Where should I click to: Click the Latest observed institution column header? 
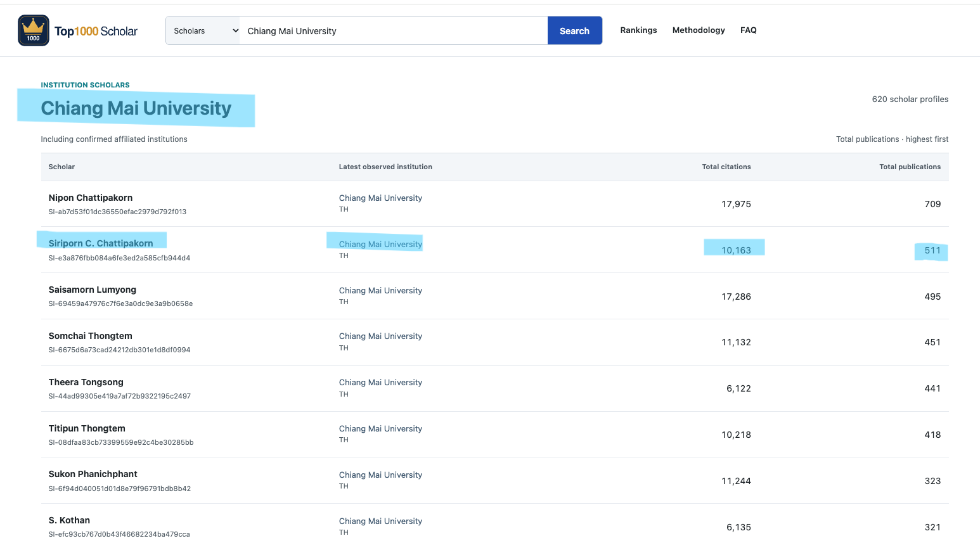pyautogui.click(x=385, y=167)
